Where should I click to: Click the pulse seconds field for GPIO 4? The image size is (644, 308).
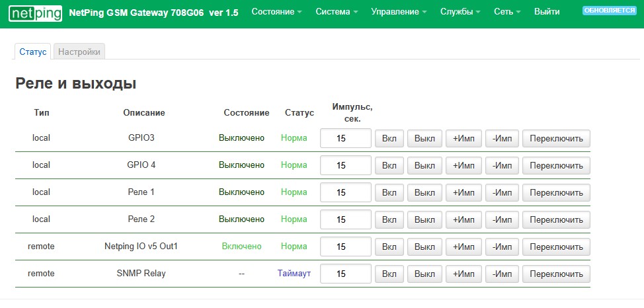[345, 165]
